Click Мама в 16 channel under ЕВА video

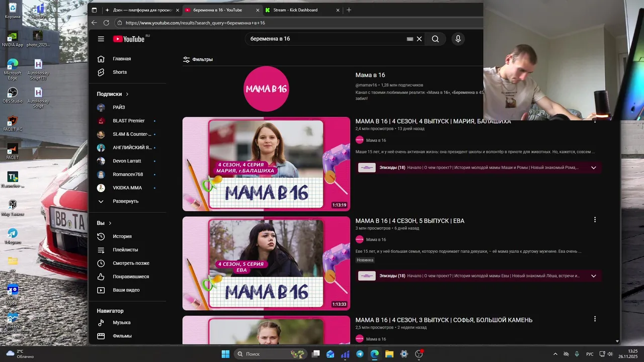(376, 240)
